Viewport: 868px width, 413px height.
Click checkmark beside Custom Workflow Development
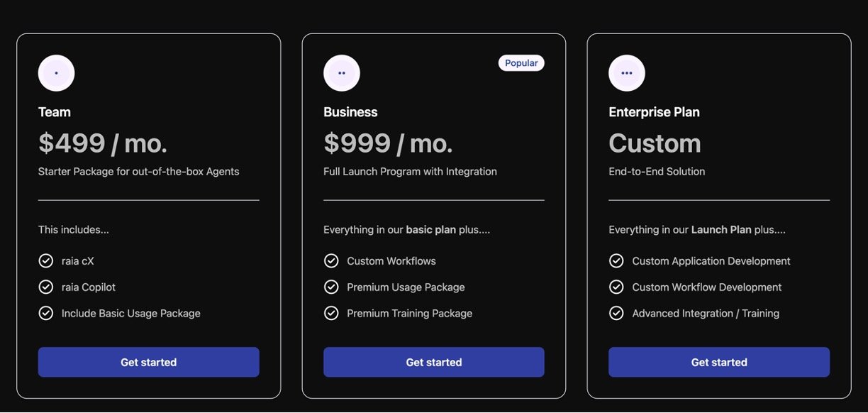click(616, 287)
